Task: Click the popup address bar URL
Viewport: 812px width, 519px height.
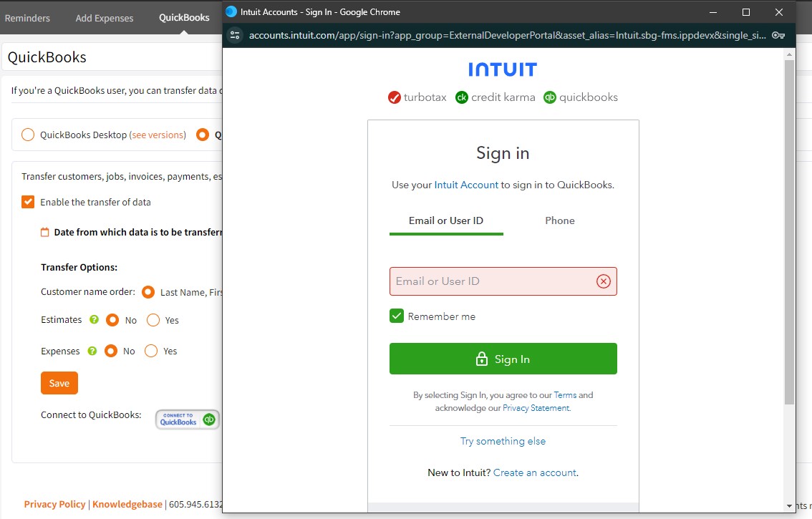Action: (507, 35)
